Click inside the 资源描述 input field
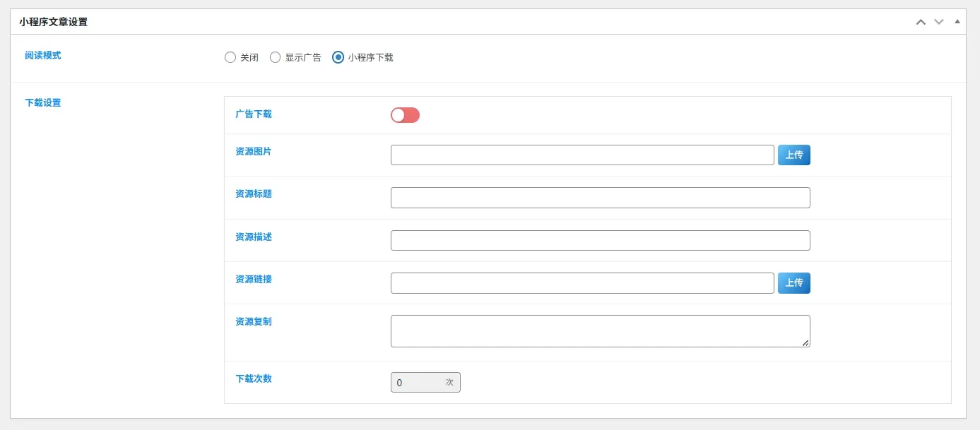Image resolution: width=980 pixels, height=430 pixels. 600,240
